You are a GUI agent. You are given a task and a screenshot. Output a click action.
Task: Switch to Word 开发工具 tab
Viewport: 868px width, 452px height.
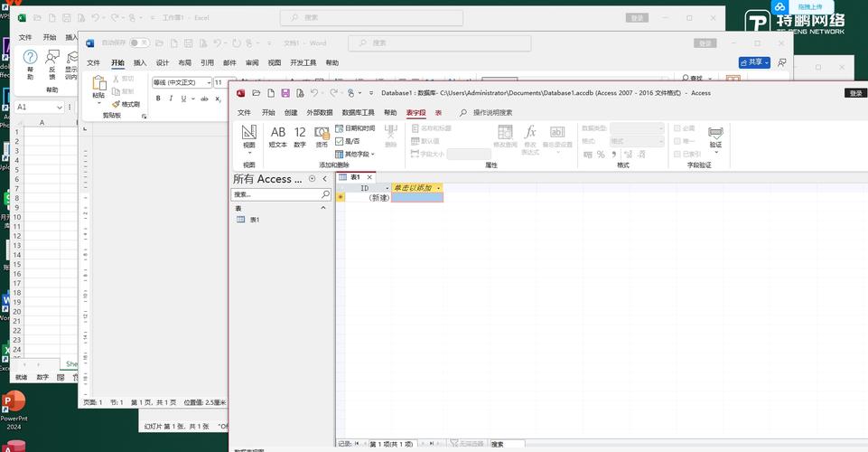click(x=303, y=62)
